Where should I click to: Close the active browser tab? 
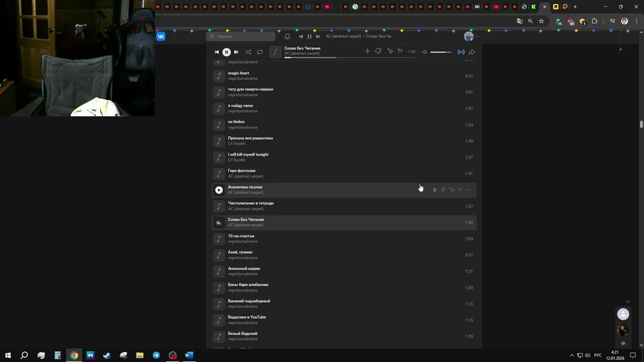click(544, 7)
